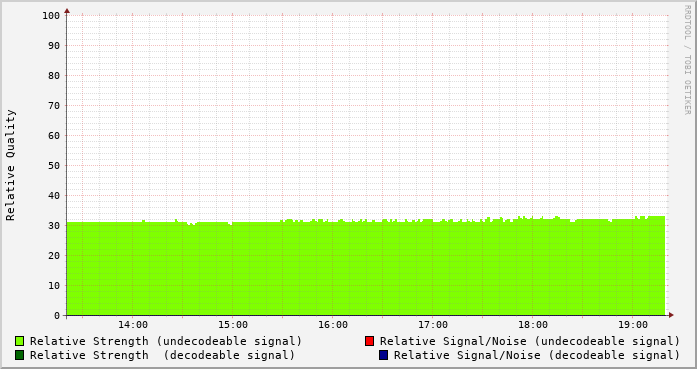Click the 17:00 time axis label

tap(433, 325)
